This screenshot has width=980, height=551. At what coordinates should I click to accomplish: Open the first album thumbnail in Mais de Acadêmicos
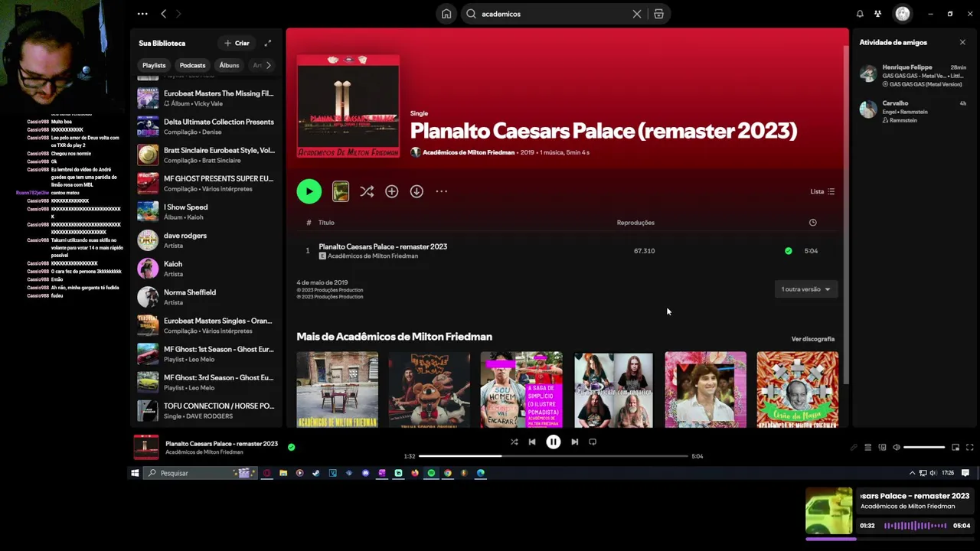(337, 390)
